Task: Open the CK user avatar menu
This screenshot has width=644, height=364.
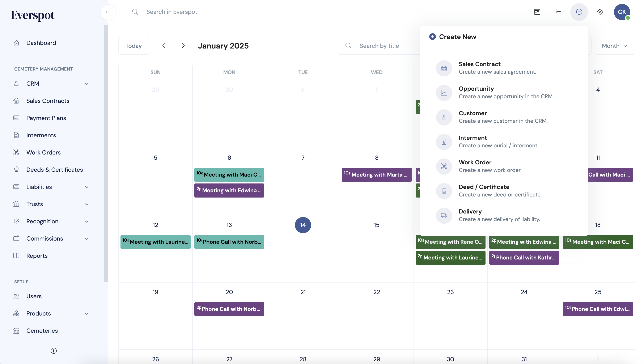Action: [622, 12]
